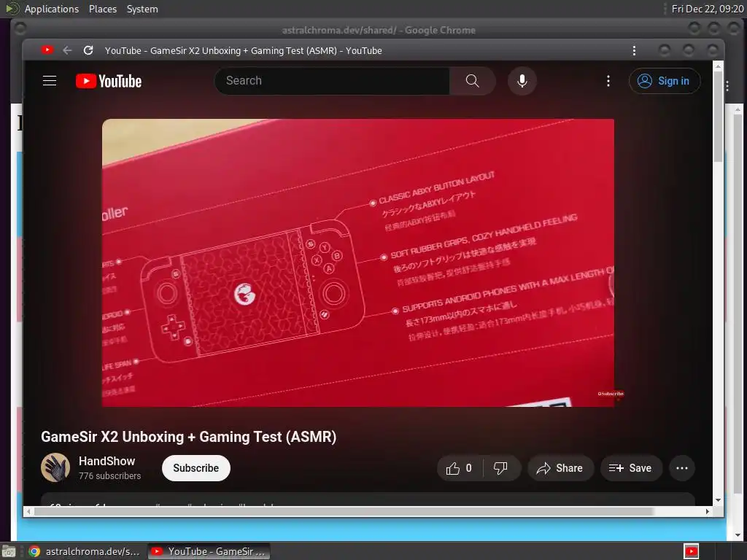Open YouTube settings three-dot menu
The height and width of the screenshot is (560, 747).
click(x=608, y=81)
